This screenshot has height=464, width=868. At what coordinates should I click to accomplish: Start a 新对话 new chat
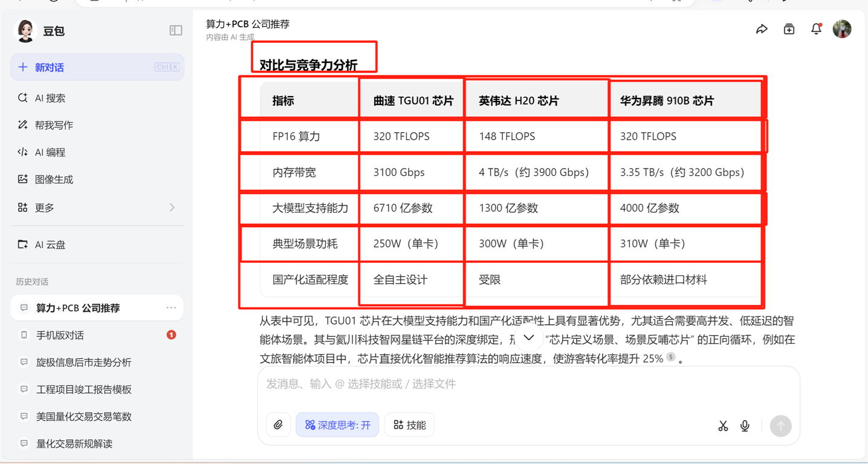point(97,67)
